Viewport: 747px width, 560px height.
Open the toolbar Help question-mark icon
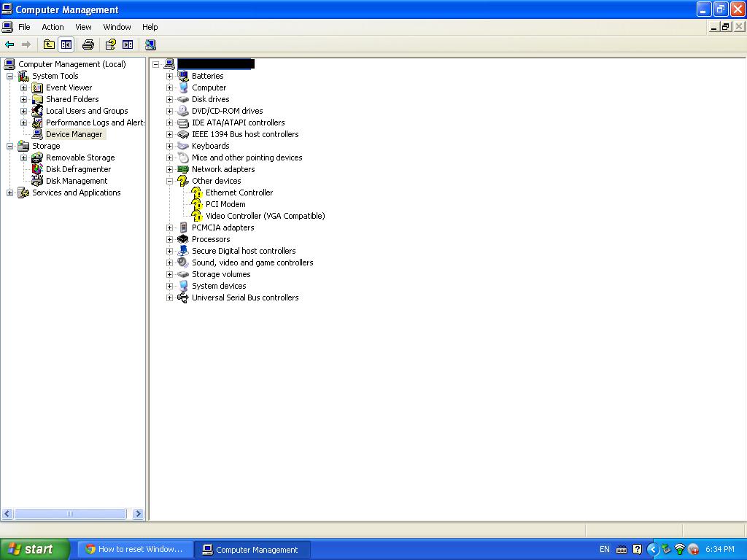click(111, 44)
